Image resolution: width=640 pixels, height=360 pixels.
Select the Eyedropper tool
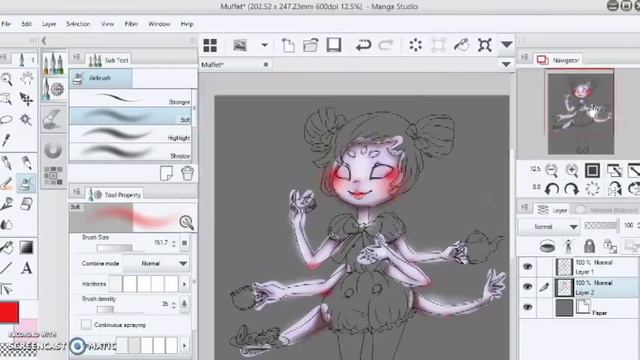(x=6, y=140)
